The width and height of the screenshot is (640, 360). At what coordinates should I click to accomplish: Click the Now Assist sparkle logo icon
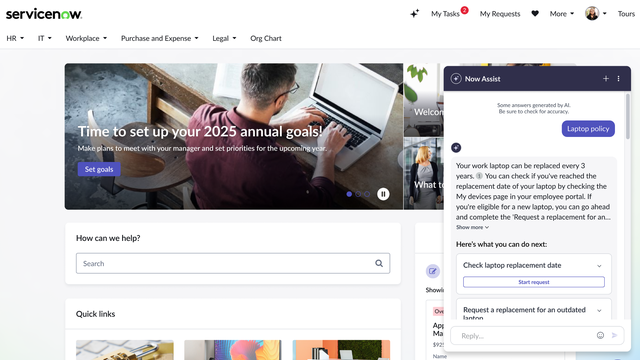[456, 79]
